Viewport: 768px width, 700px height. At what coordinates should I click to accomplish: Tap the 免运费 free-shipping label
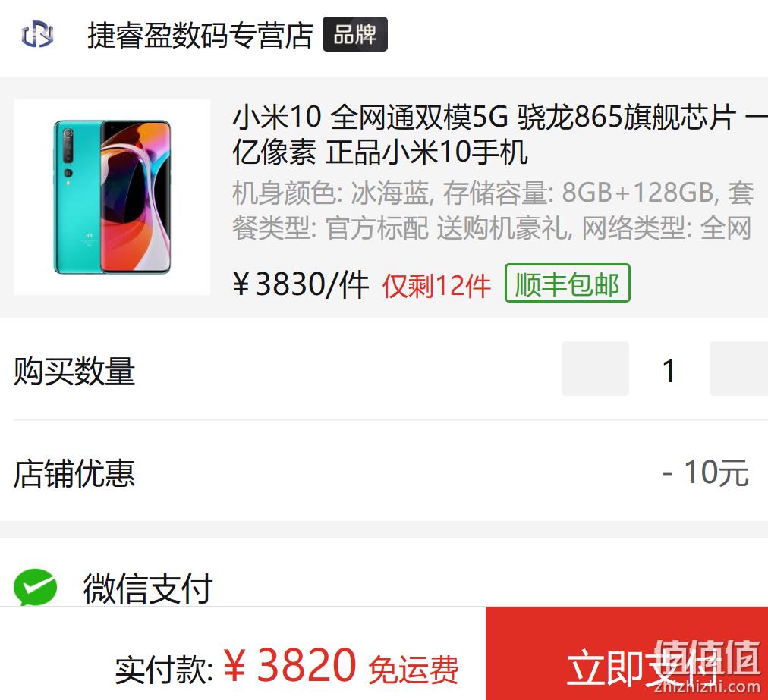pos(414,669)
